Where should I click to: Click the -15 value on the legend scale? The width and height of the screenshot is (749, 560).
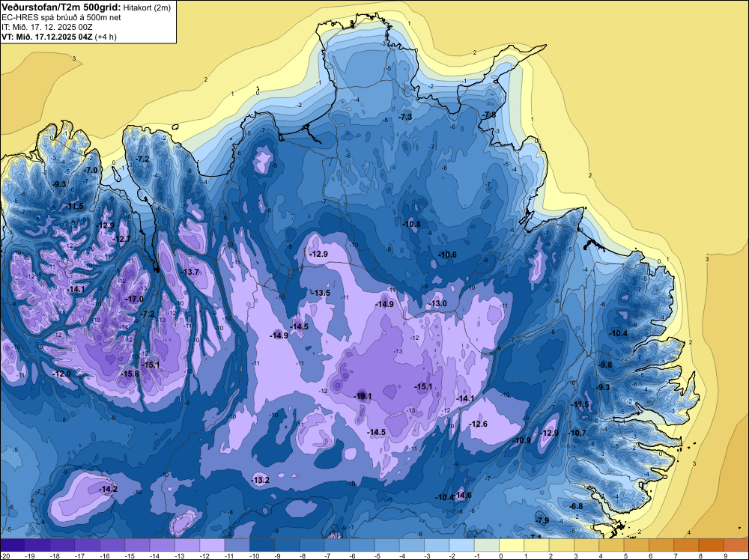[x=131, y=556]
